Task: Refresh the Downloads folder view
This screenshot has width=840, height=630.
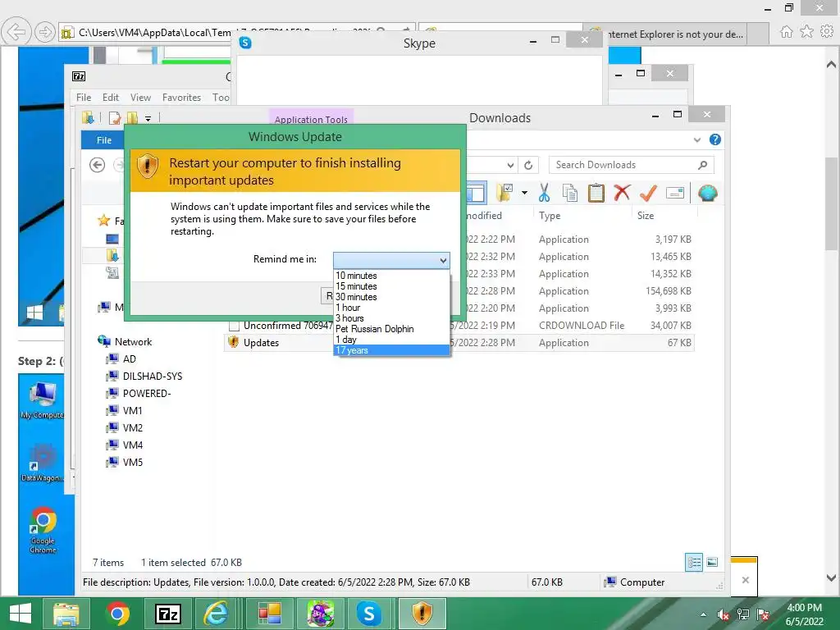Action: click(x=528, y=165)
